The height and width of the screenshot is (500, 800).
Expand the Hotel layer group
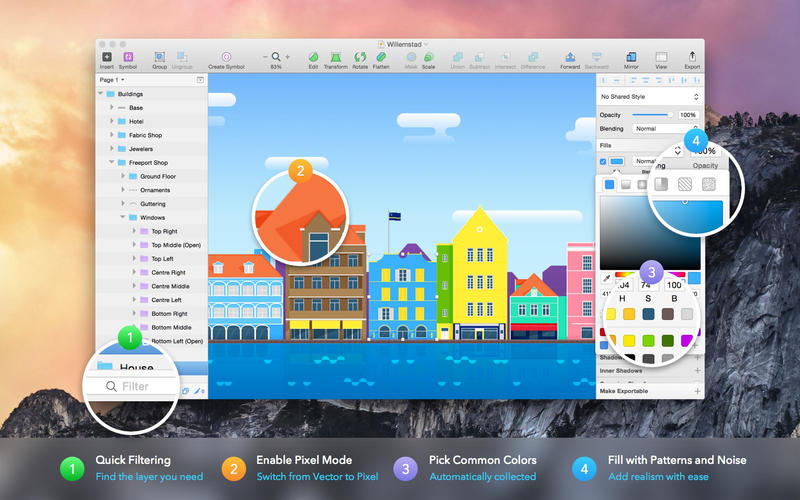[x=112, y=121]
